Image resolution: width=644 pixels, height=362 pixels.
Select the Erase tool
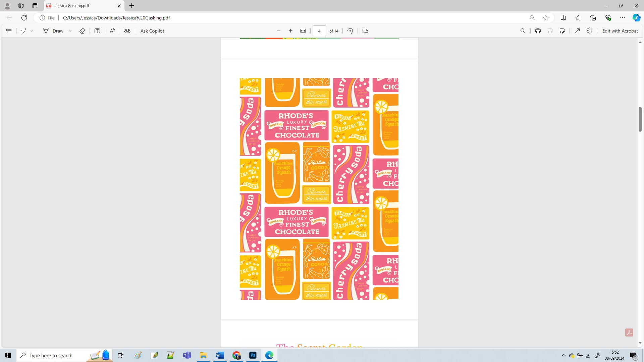pyautogui.click(x=82, y=31)
